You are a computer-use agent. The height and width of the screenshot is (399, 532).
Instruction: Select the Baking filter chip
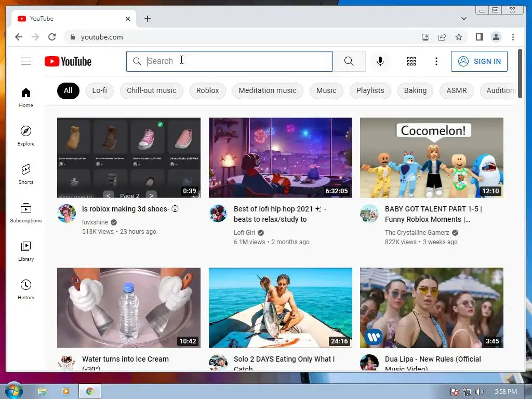415,90
